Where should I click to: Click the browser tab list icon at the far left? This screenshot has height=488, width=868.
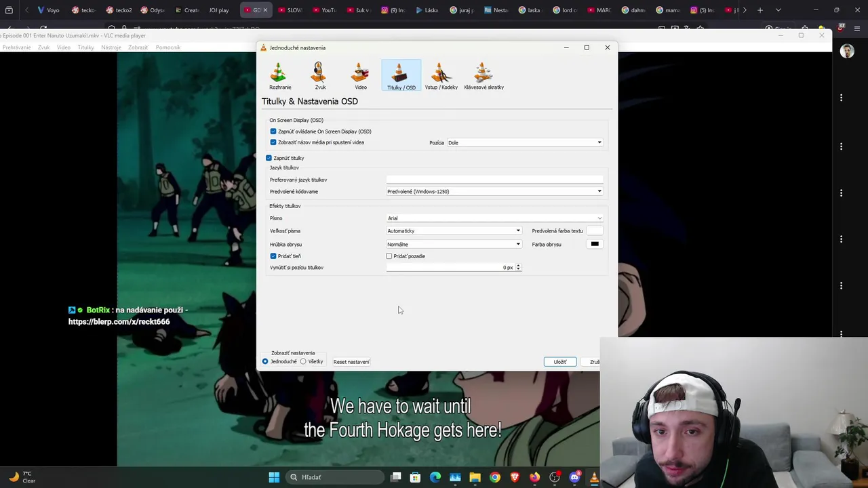point(10,10)
